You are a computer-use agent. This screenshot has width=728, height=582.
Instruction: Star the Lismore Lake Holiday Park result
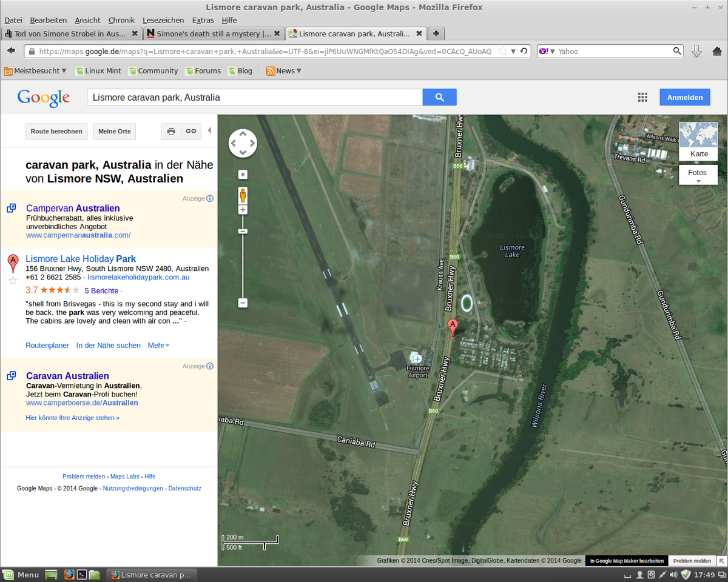pos(13,280)
